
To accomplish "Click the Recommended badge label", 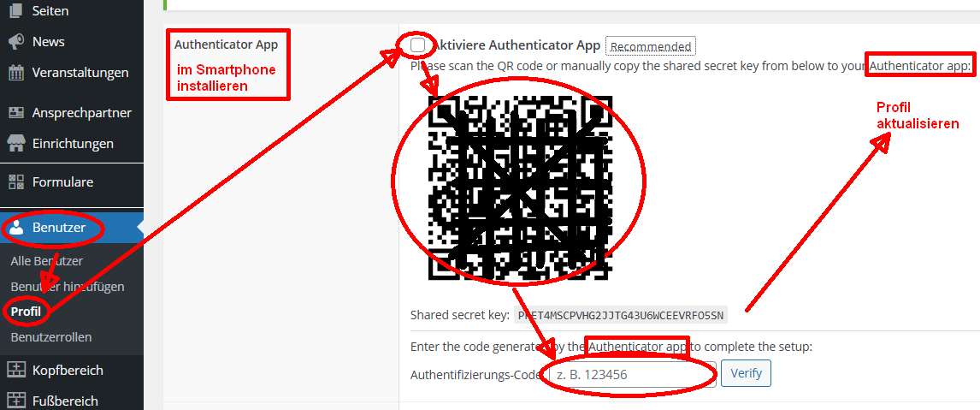I will [x=651, y=46].
